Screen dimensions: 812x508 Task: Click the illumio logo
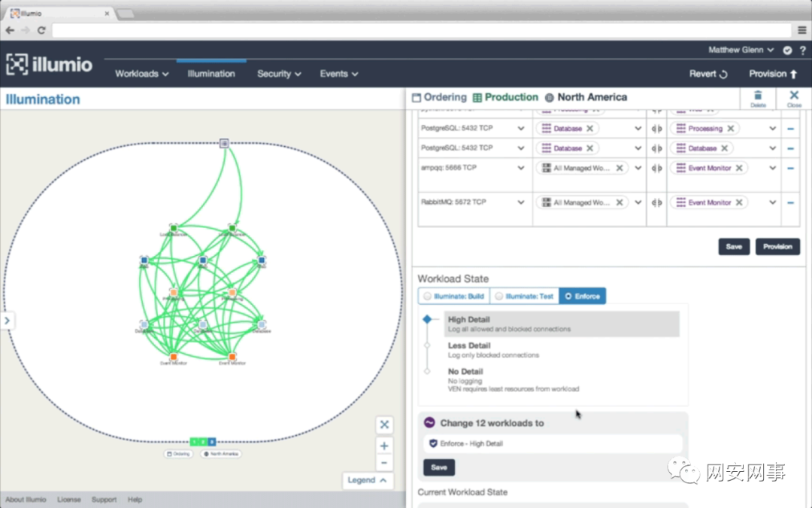[50, 65]
